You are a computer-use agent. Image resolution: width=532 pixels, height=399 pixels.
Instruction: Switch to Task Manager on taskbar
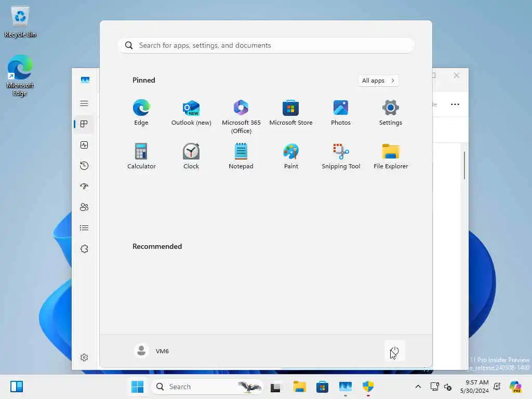(x=345, y=387)
